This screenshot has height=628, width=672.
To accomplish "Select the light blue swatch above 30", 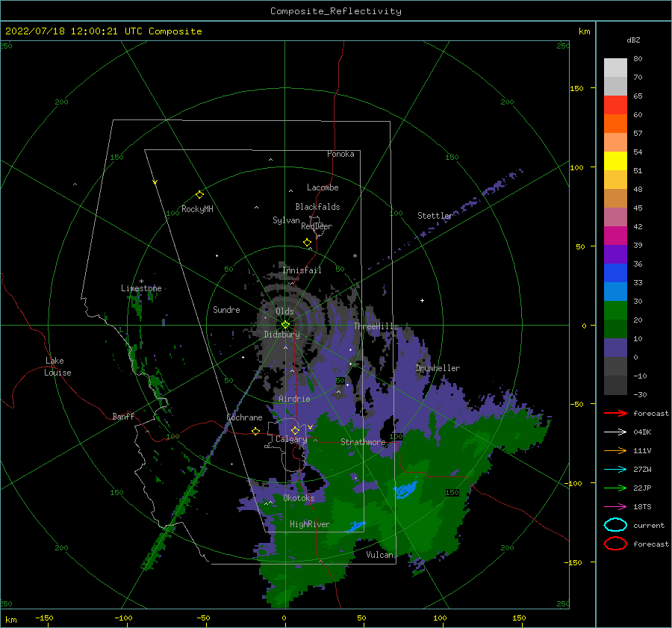I will (x=615, y=291).
